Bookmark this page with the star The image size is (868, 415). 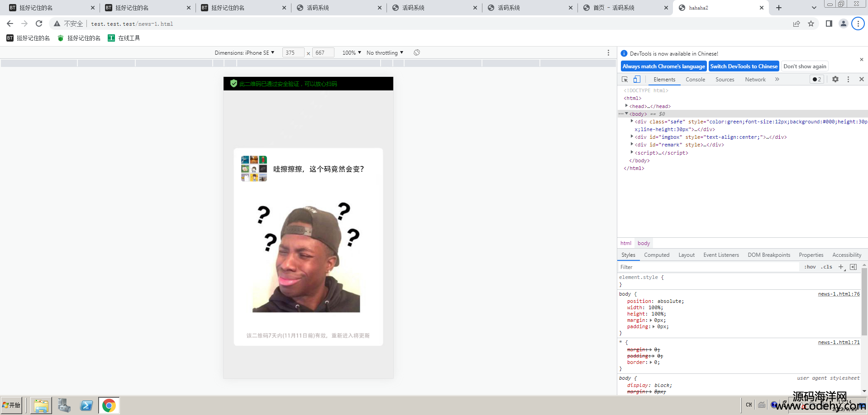coord(811,24)
